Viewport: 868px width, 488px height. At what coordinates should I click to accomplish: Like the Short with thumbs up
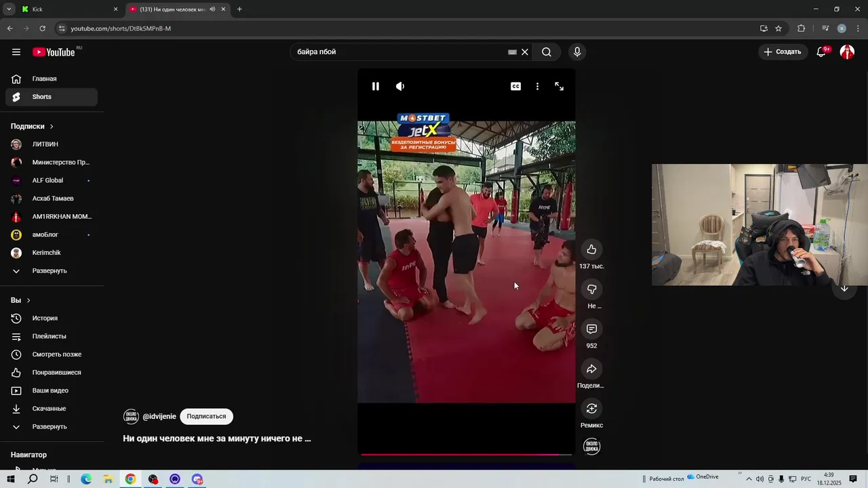pos(591,249)
